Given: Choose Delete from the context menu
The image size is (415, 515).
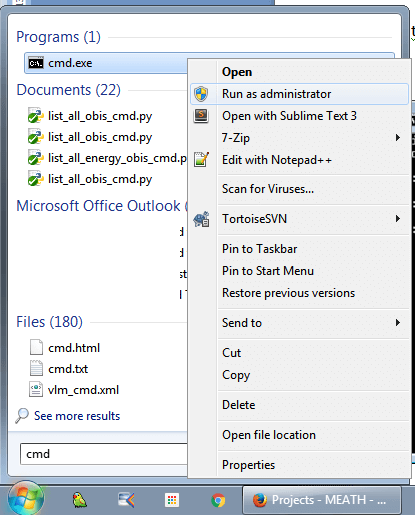Looking at the screenshot, I should (x=239, y=405).
